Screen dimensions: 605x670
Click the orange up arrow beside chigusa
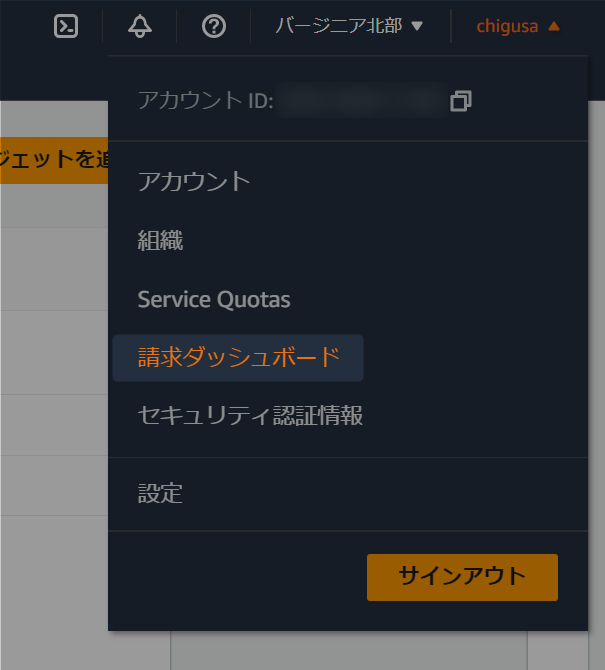(554, 26)
